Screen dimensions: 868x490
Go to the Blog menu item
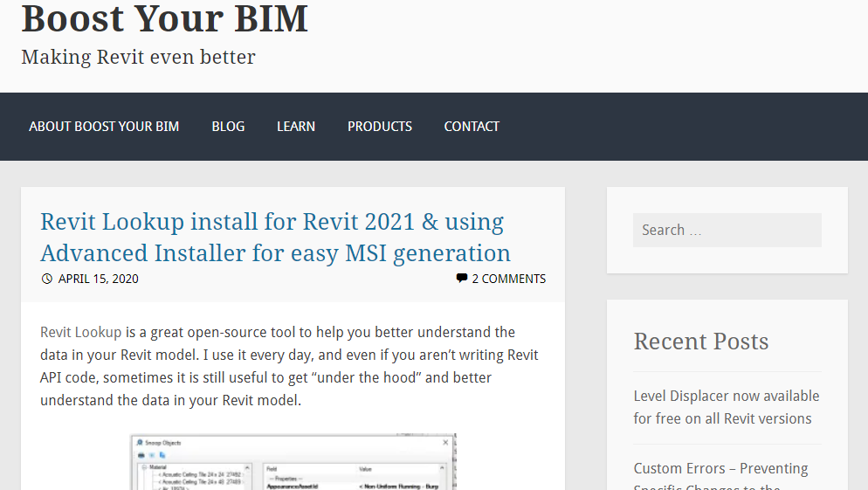228,127
